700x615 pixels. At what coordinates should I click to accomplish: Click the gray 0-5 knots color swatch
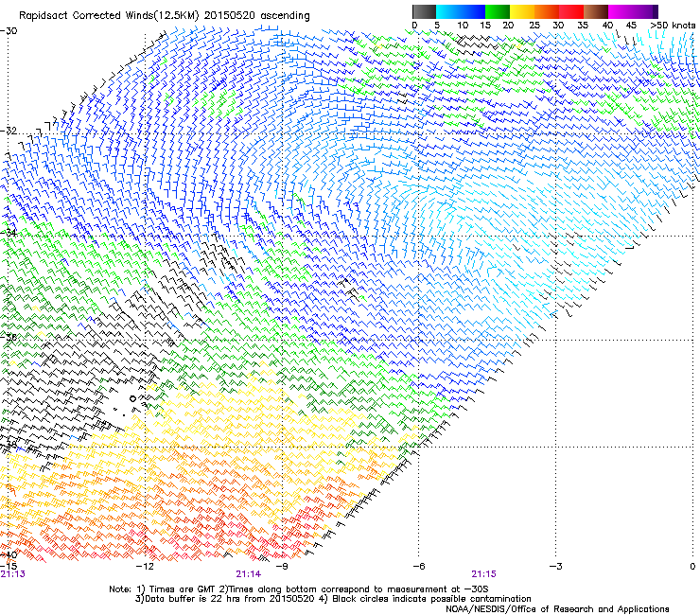(x=424, y=11)
